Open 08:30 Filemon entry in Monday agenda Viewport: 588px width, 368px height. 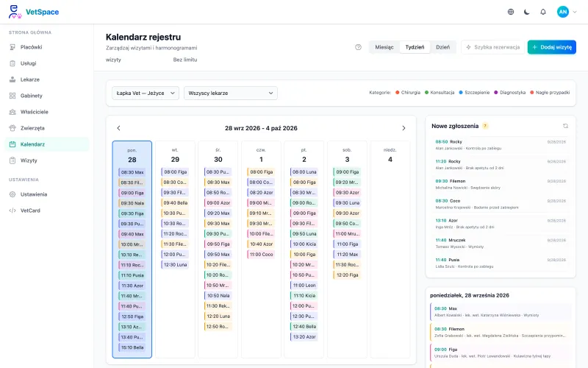coord(501,332)
